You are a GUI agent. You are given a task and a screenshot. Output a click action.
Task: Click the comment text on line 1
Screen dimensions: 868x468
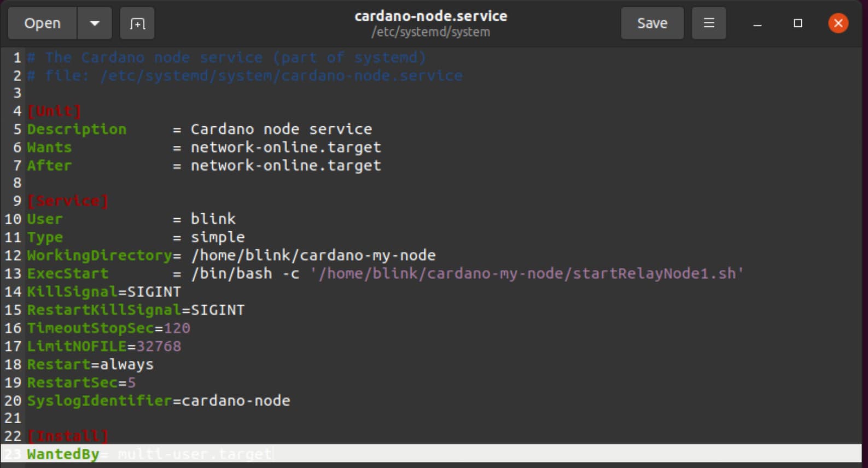[x=226, y=57]
